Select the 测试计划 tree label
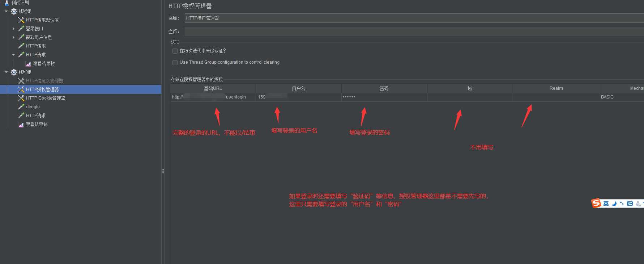The width and height of the screenshot is (644, 264). coord(20,3)
